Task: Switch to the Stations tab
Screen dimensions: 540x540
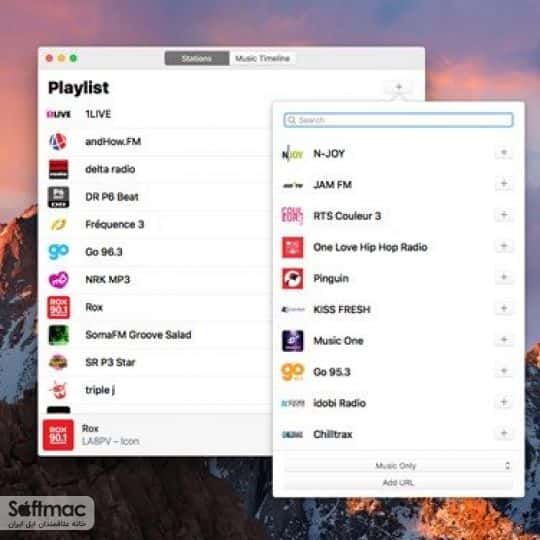Action: point(197,59)
